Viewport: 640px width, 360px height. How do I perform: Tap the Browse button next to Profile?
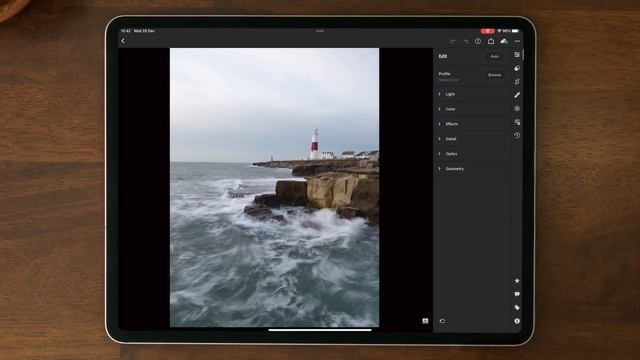[x=494, y=75]
